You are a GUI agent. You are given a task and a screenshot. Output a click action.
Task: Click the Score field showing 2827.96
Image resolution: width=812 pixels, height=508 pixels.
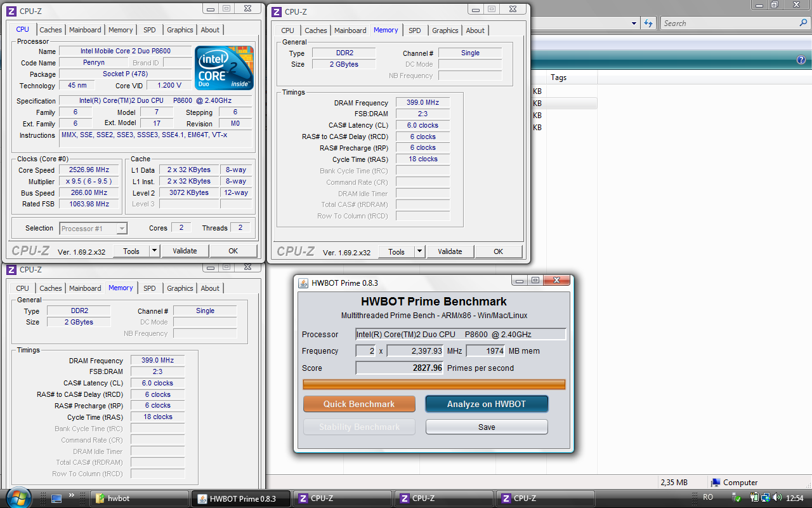400,368
